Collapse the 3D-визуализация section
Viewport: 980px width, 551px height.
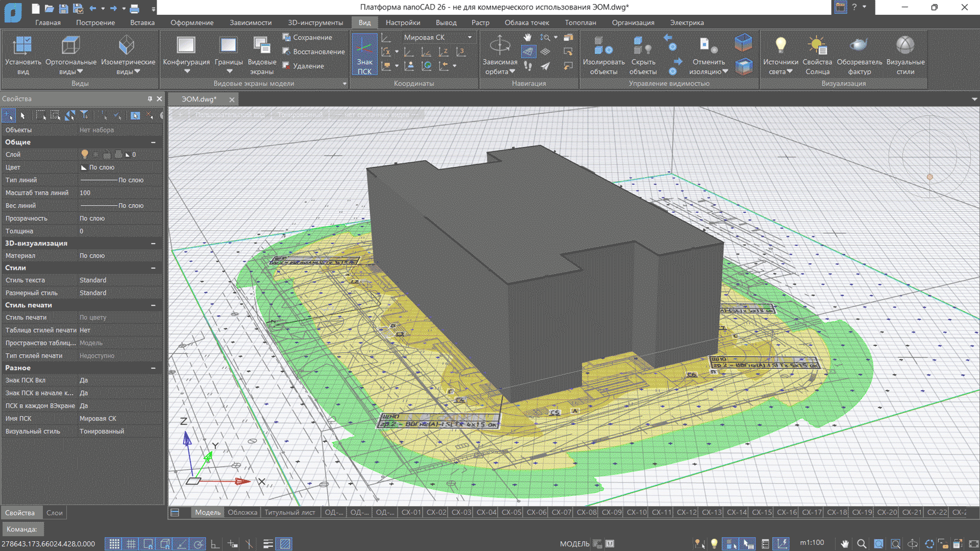coord(153,243)
